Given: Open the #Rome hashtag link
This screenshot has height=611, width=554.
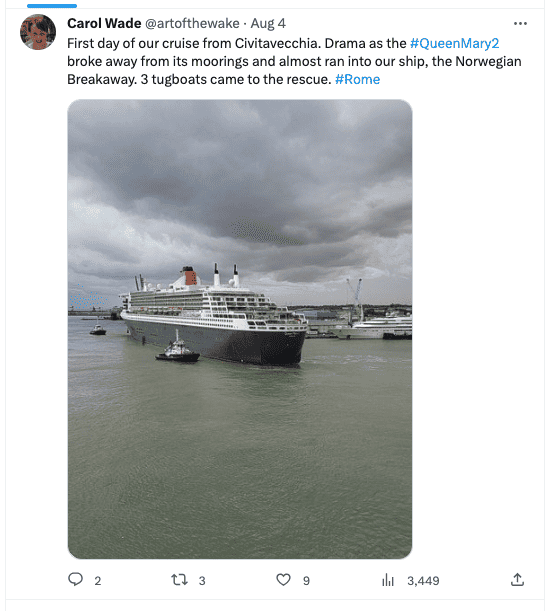Looking at the screenshot, I should (x=357, y=79).
